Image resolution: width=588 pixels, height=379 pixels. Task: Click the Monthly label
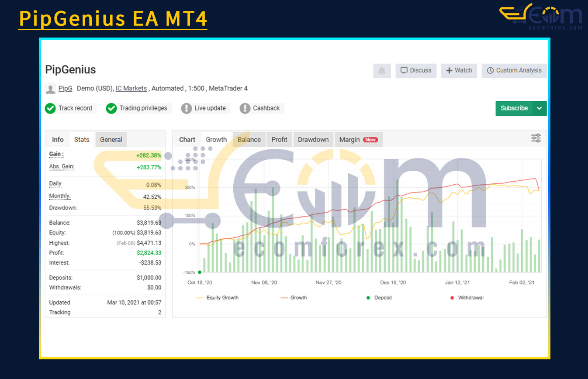[60, 196]
